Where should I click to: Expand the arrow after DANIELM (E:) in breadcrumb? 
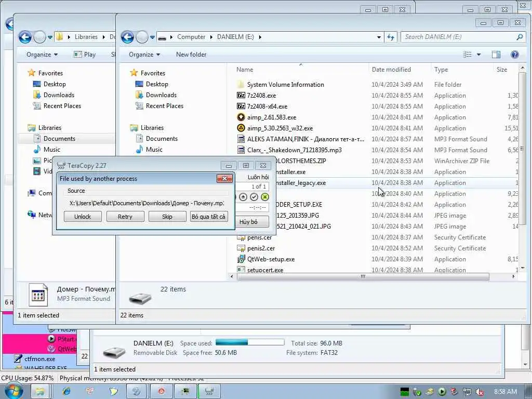260,37
